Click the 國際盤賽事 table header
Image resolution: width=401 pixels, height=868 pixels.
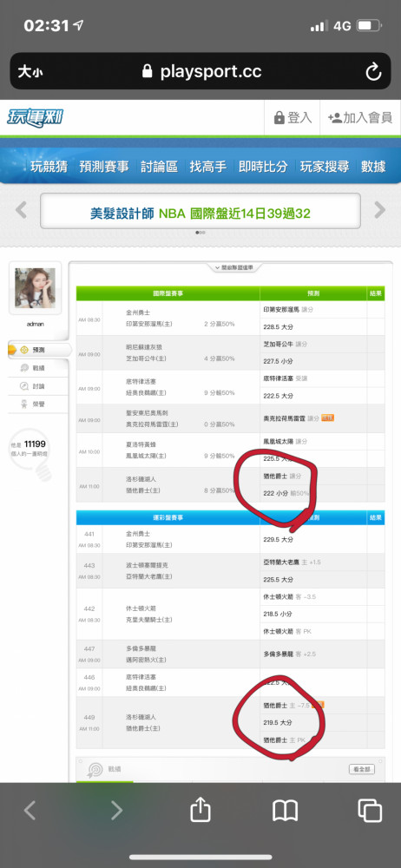168,293
